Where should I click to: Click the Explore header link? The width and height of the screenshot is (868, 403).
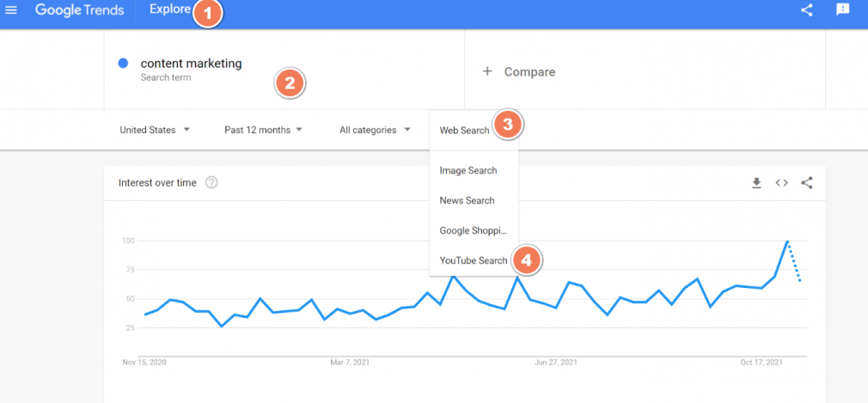tap(170, 9)
